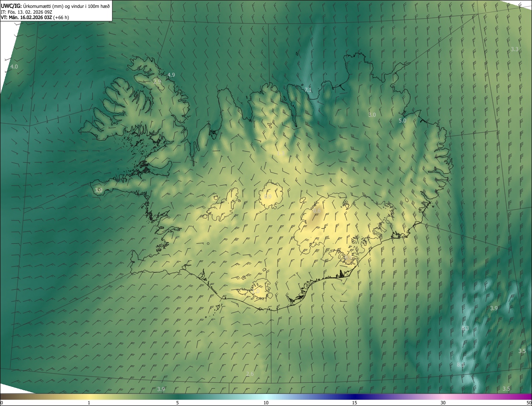This screenshot has height=406, width=532.
Task: Click the 15 tick on the colour bar
Action: (355, 403)
